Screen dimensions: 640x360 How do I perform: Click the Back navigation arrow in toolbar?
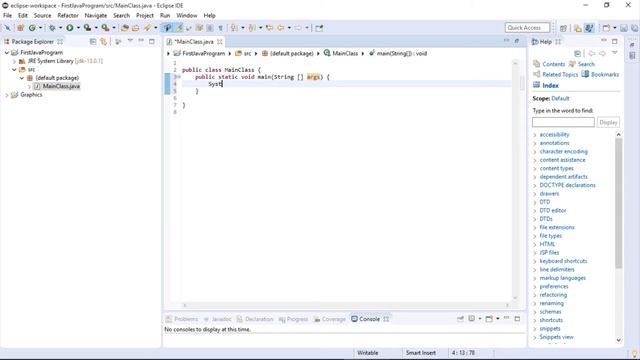pyautogui.click(x=281, y=28)
